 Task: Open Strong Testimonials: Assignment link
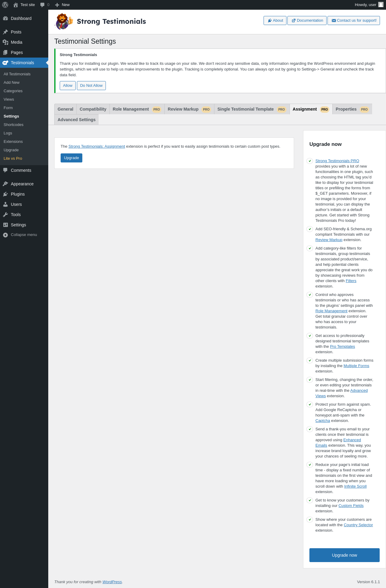[x=97, y=146]
